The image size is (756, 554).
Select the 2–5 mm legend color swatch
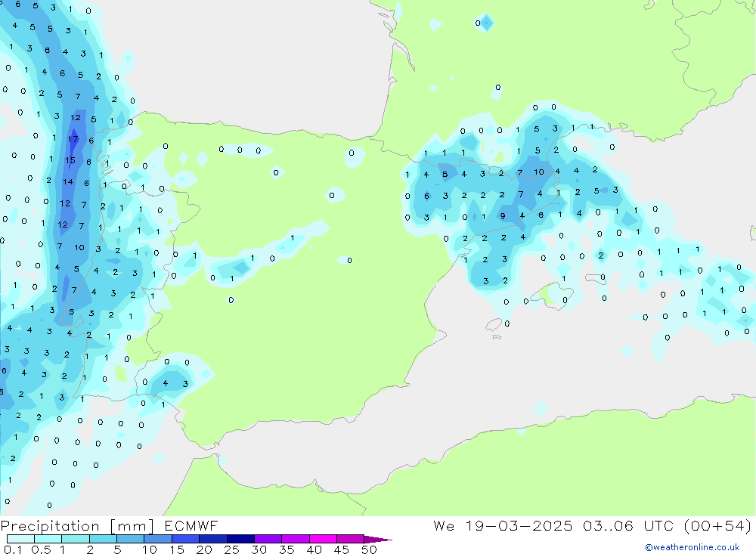pos(103,539)
